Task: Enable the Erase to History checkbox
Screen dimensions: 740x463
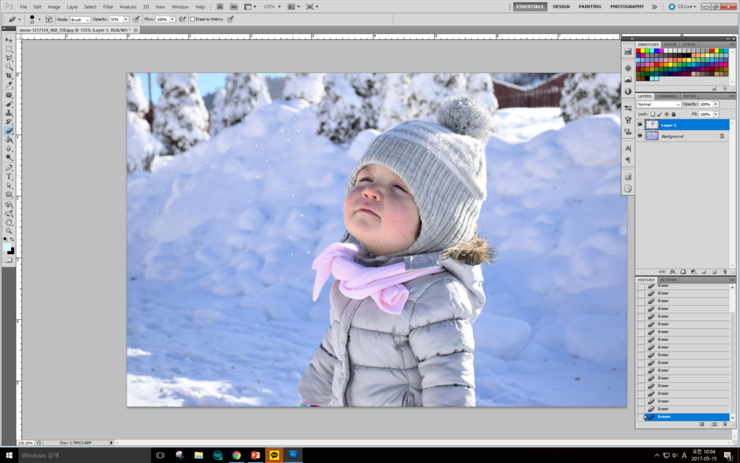Action: [x=192, y=19]
